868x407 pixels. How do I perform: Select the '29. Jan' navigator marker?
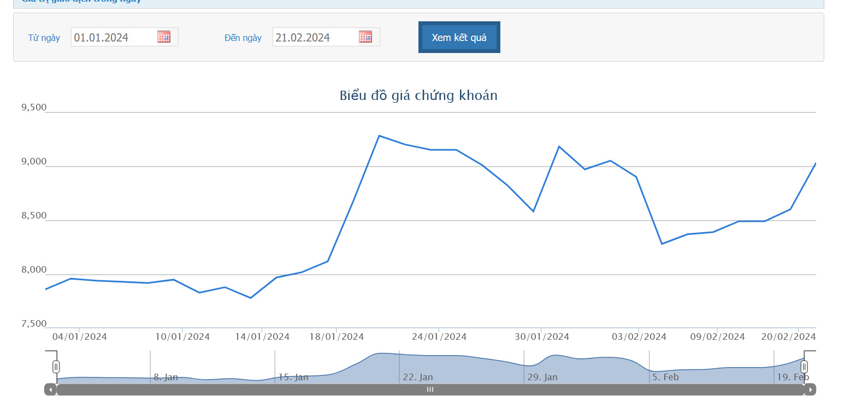542,377
